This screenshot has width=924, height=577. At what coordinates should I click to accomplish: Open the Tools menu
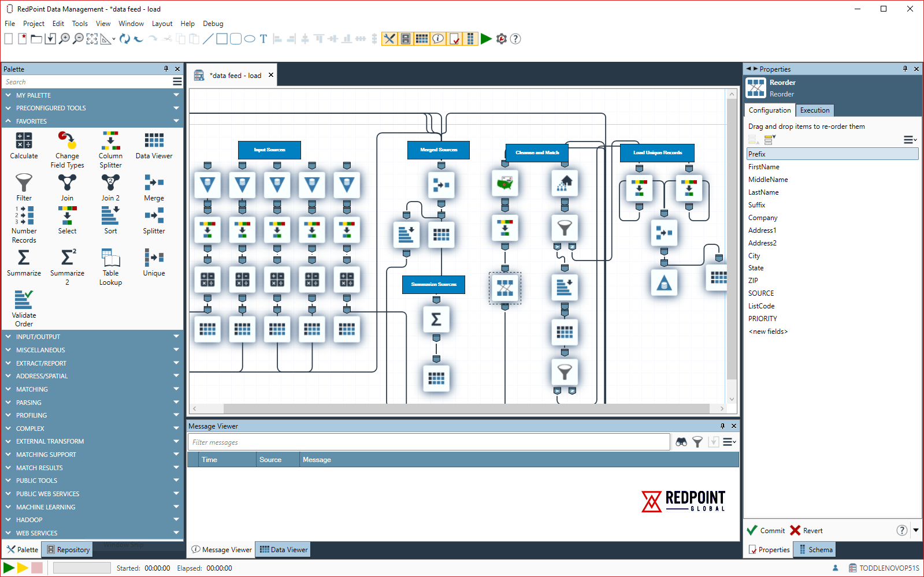click(80, 24)
